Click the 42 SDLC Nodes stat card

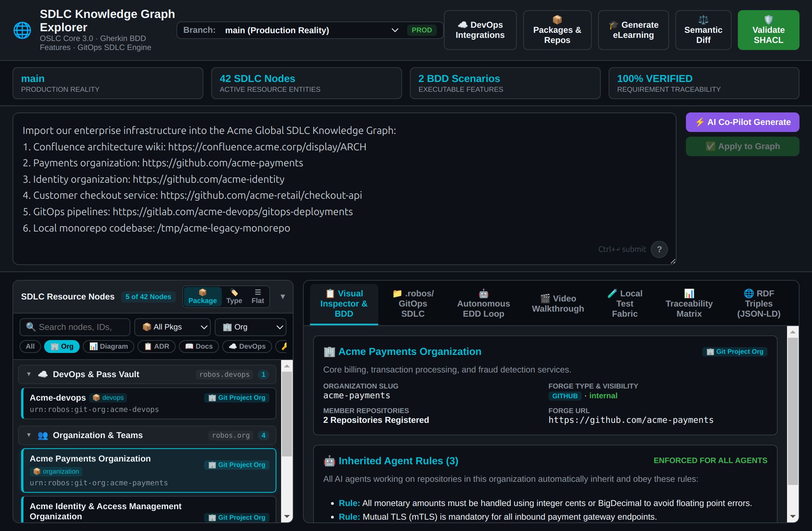(306, 83)
